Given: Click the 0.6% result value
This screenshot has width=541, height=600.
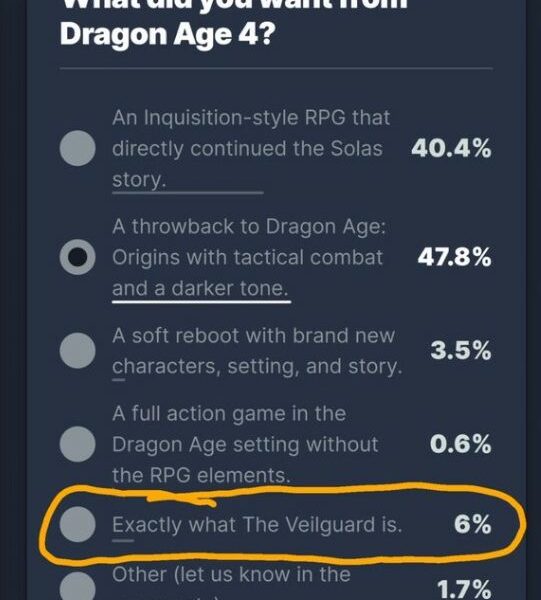Looking at the screenshot, I should [x=460, y=444].
